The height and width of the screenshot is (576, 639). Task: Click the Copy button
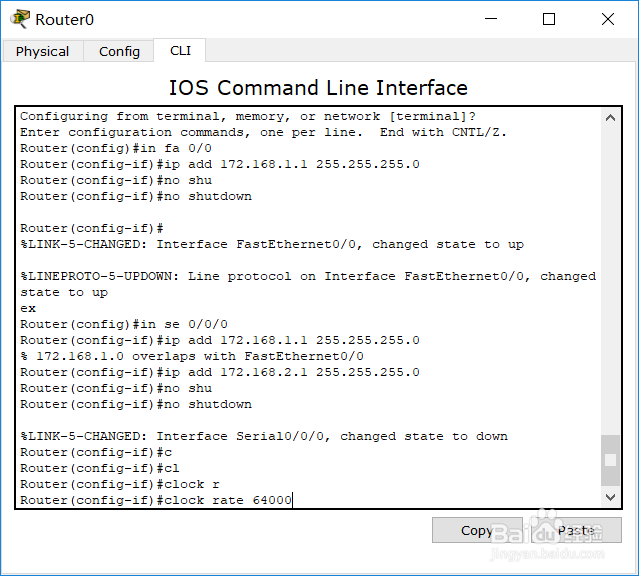pos(477,530)
